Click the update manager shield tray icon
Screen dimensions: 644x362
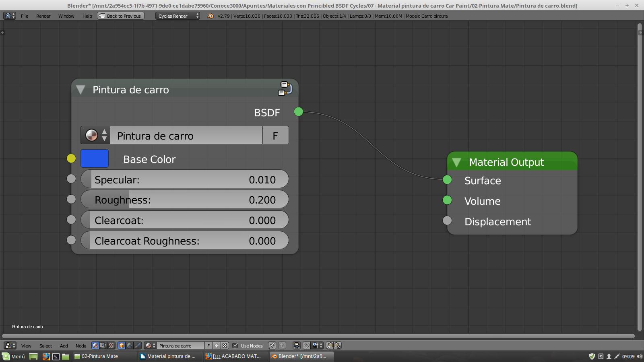coord(592,356)
